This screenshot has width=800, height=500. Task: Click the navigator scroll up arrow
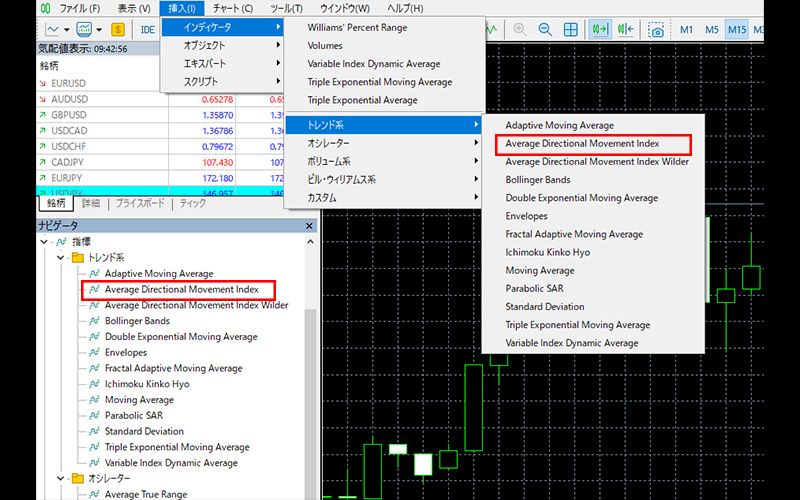[310, 242]
